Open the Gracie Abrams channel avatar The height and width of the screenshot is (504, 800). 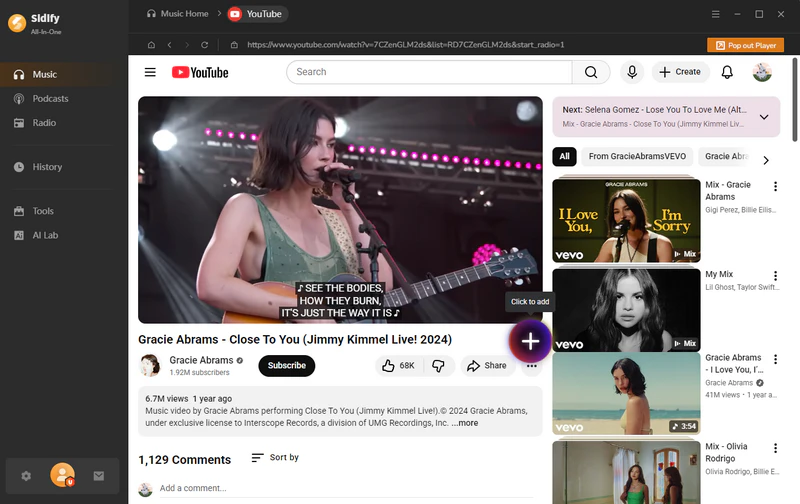coord(150,365)
